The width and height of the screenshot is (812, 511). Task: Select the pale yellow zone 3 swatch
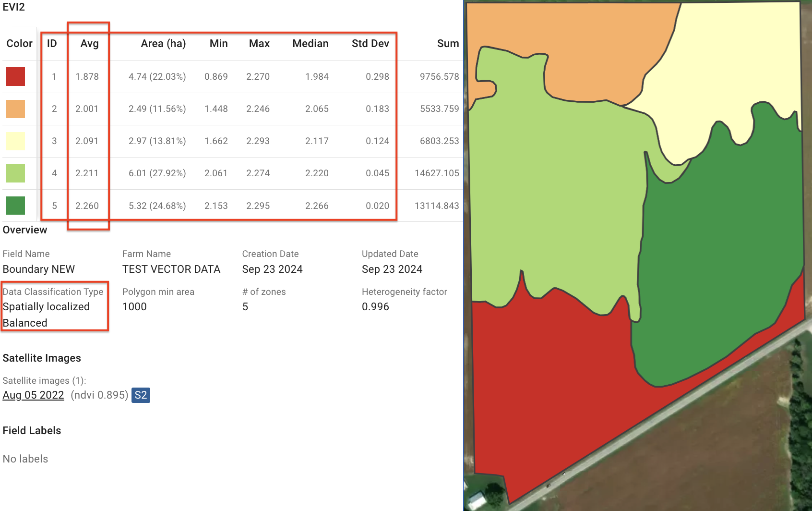[15, 141]
